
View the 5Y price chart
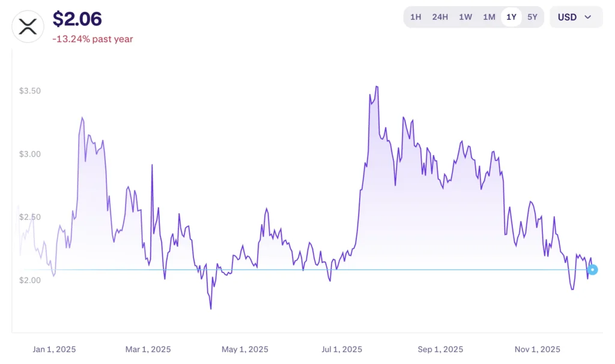click(x=532, y=17)
